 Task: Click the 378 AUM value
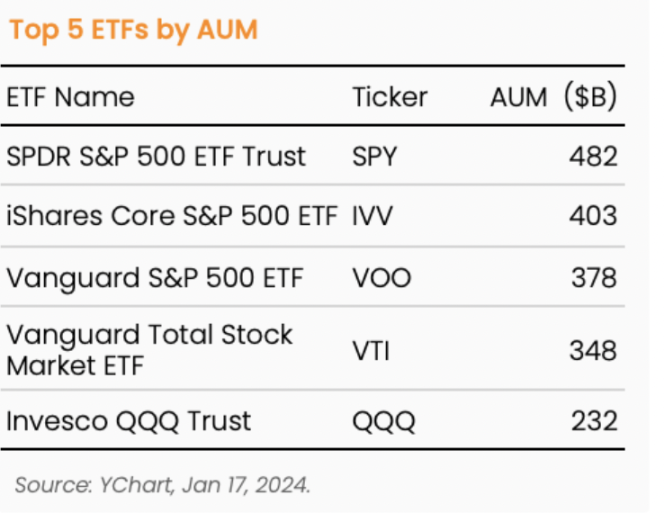pos(594,278)
